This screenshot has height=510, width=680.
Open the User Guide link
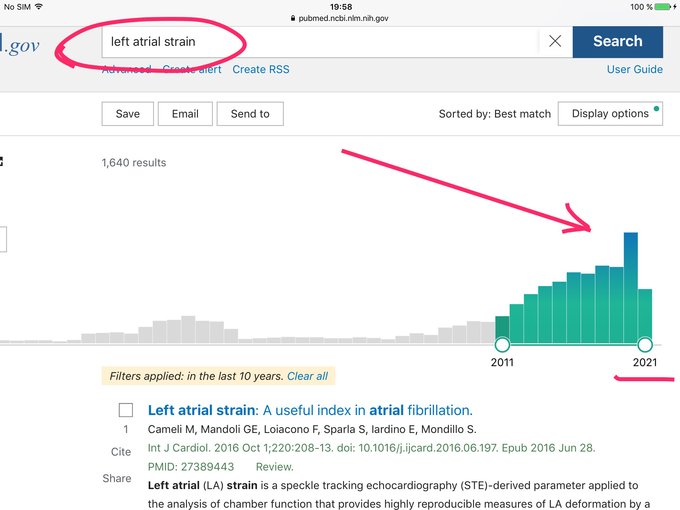[634, 69]
